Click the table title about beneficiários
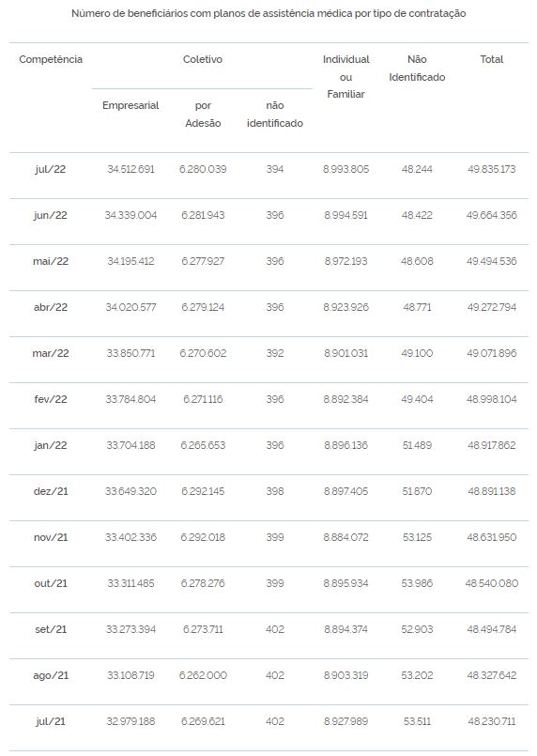 (x=268, y=13)
